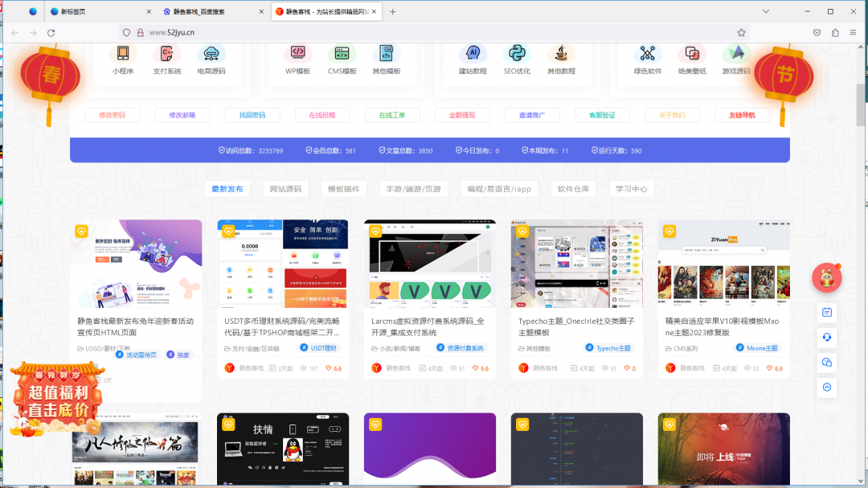Switch to the 网站源码 filter tab

click(x=285, y=189)
